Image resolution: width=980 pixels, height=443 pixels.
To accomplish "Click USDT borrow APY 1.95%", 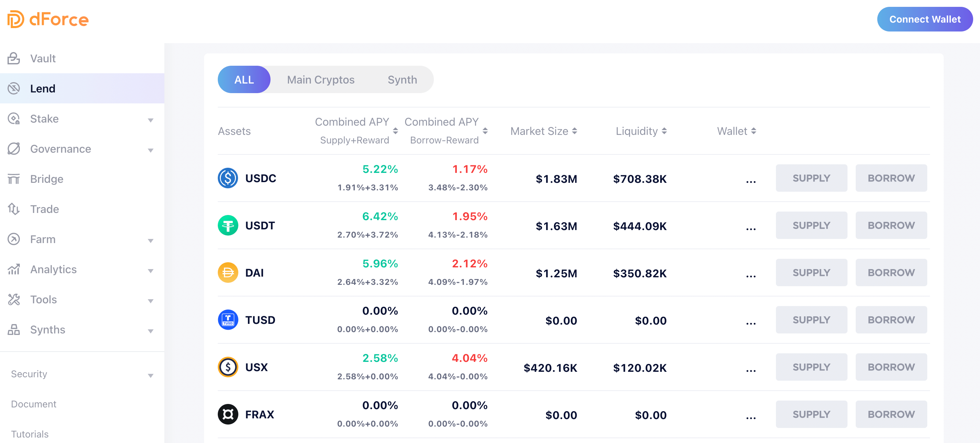I will [x=469, y=216].
